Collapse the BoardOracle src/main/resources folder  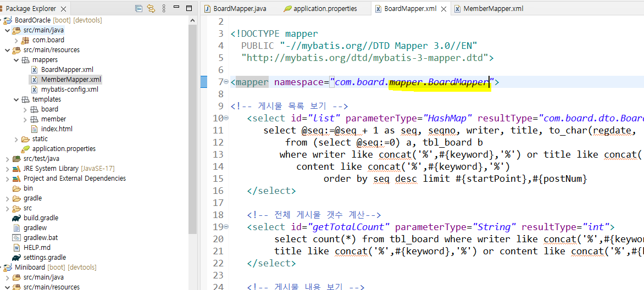coord(7,49)
